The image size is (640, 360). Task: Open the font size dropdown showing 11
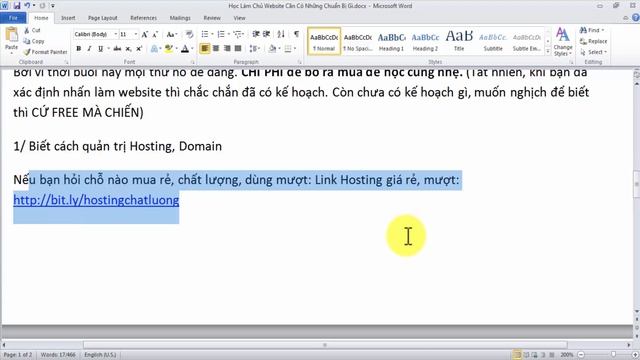[136, 35]
